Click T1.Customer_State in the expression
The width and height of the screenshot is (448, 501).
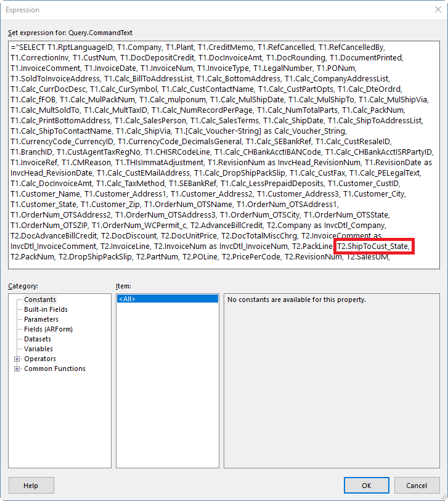click(44, 204)
